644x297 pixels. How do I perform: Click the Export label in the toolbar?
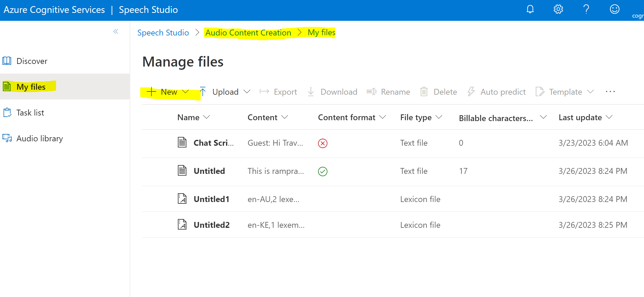pyautogui.click(x=285, y=92)
